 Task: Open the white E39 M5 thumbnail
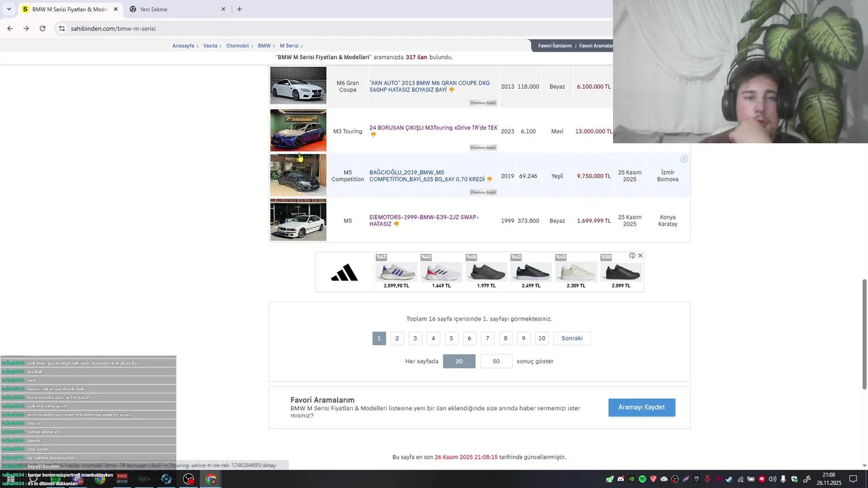pos(298,220)
